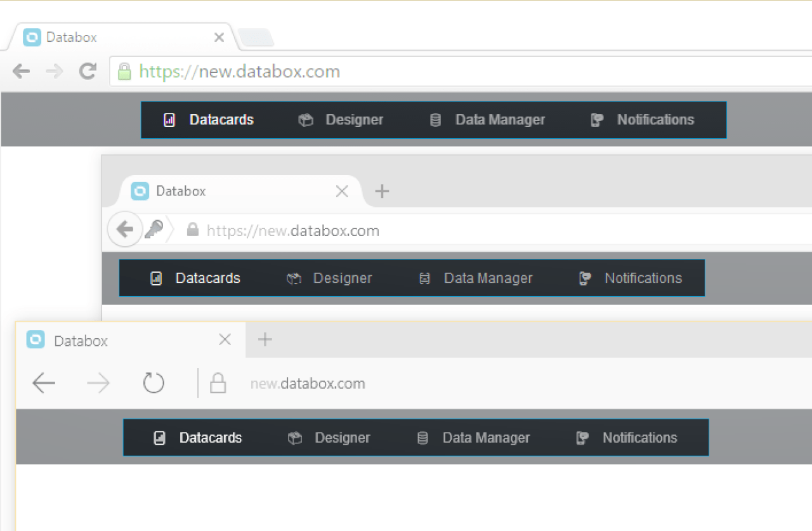Click the Datacards icon in Firefox window

click(x=156, y=279)
